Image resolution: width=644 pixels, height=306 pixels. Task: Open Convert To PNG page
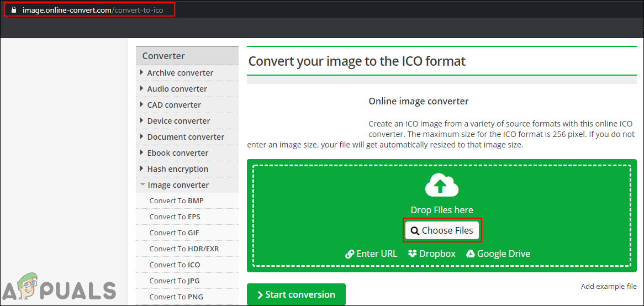click(x=176, y=297)
